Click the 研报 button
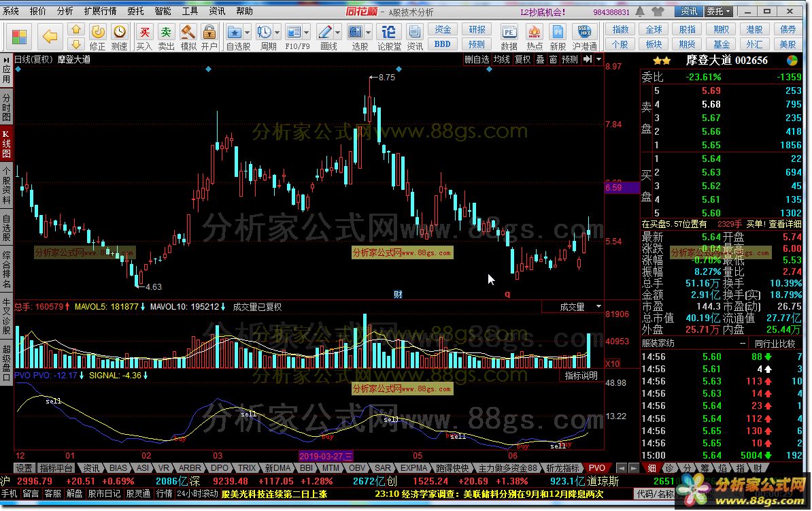The height and width of the screenshot is (511, 812). pos(477,30)
